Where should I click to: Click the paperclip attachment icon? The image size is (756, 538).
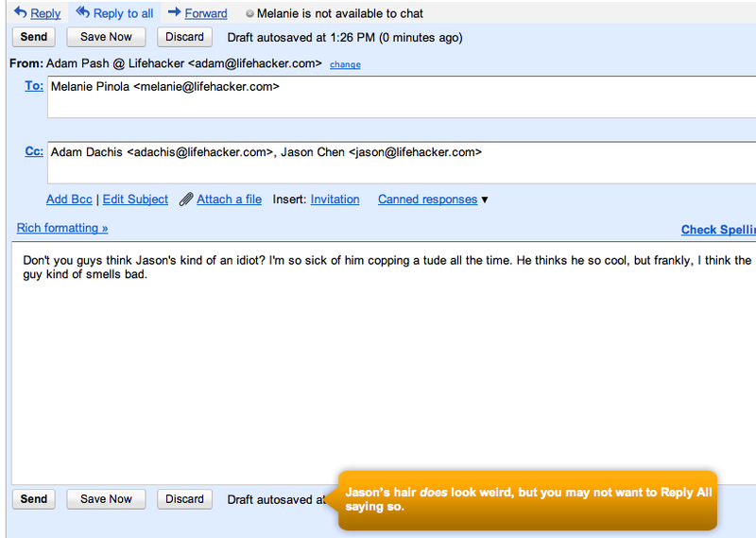click(x=186, y=200)
